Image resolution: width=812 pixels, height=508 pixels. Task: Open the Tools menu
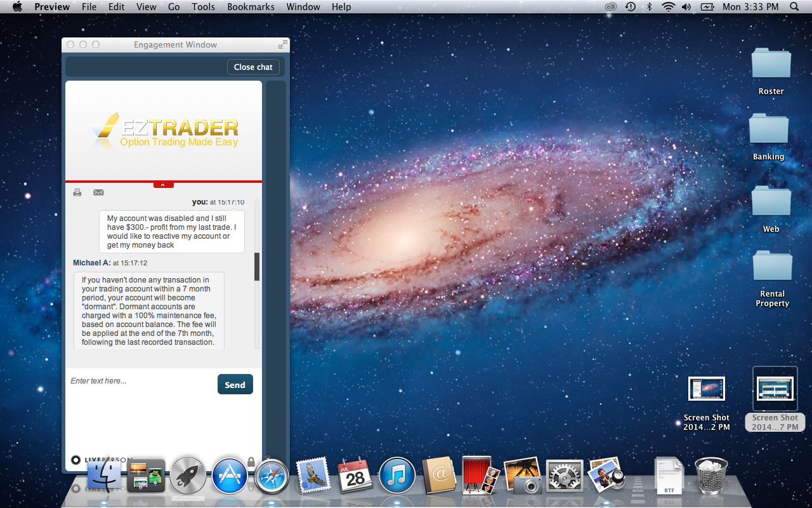204,7
